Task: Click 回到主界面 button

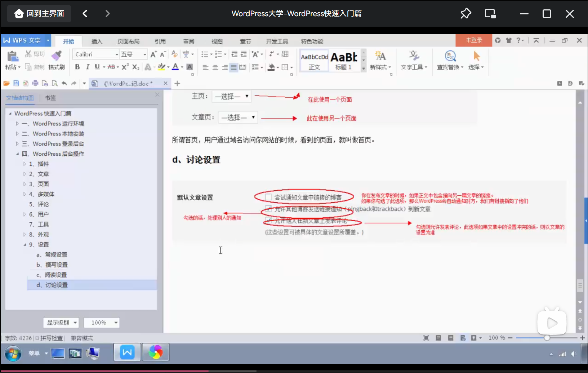Action: click(x=39, y=14)
